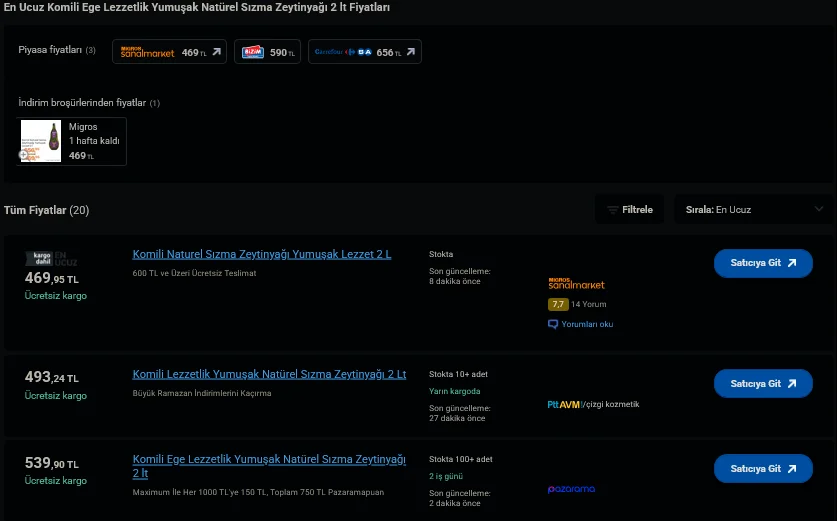Open the 493,24 TL Komili Lezzetlik product link
This screenshot has height=521, width=837.
269,374
